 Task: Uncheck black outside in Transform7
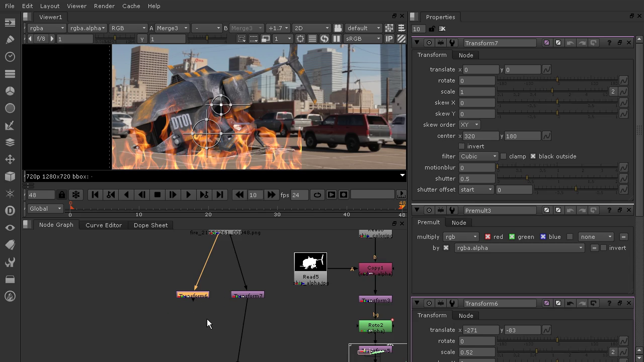pos(533,156)
